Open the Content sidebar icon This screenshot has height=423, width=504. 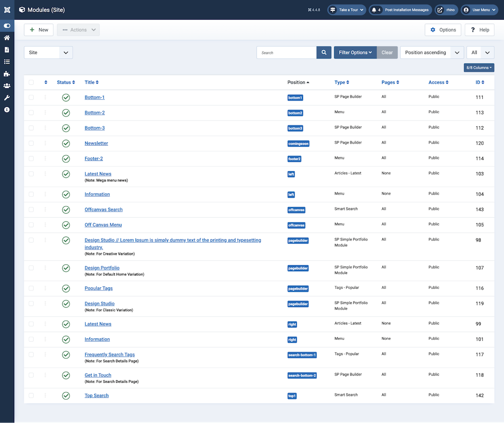(7, 49)
